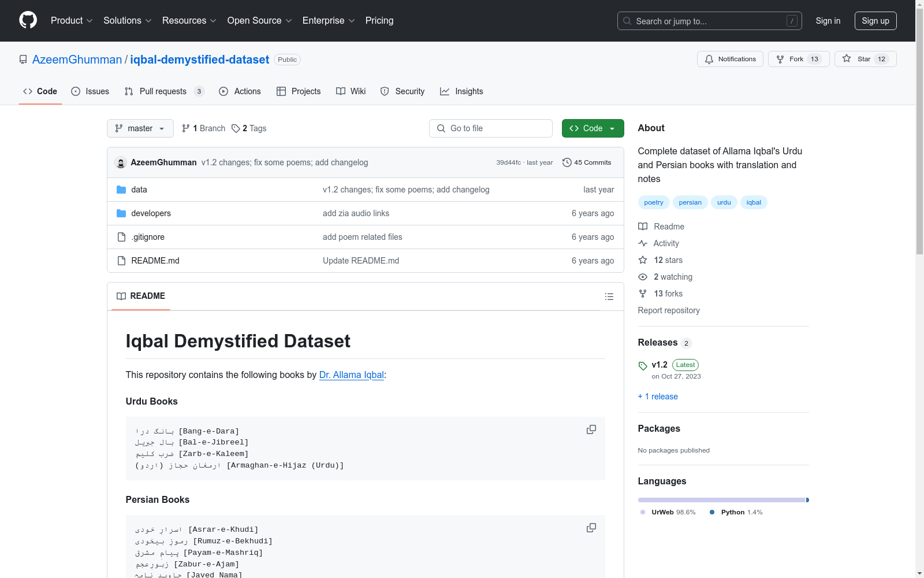924x578 pixels.
Task: Click the commit hash 39d44fc
Action: coord(508,162)
